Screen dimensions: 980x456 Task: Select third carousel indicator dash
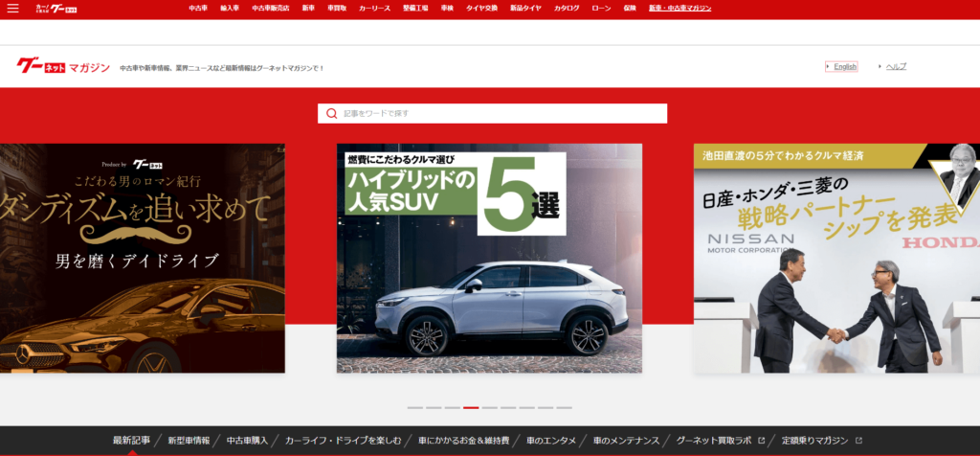tap(453, 408)
